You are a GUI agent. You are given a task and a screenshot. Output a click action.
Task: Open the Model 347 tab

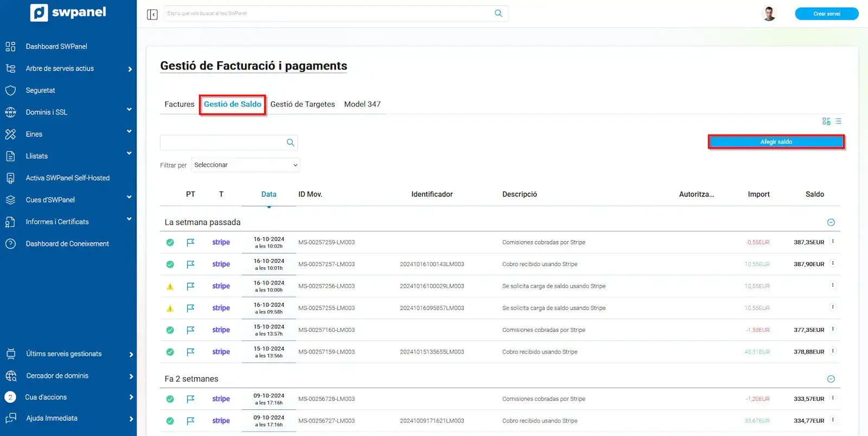[362, 104]
